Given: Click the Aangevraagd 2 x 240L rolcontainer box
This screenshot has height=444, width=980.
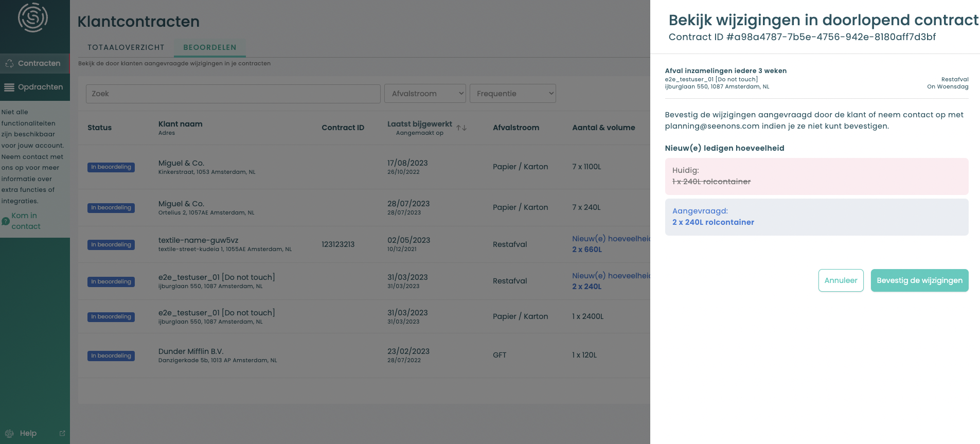Looking at the screenshot, I should pos(817,217).
